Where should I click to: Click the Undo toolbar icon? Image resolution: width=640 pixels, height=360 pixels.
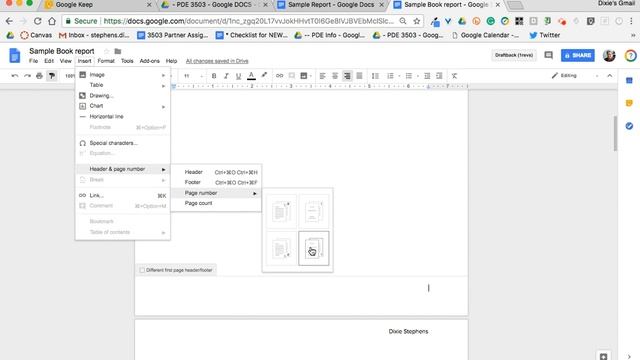15,76
